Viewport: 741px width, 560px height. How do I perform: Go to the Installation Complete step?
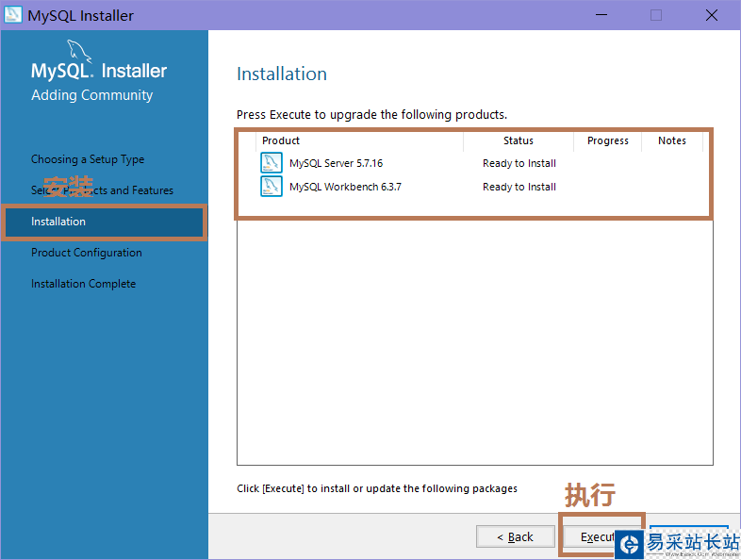click(x=83, y=284)
